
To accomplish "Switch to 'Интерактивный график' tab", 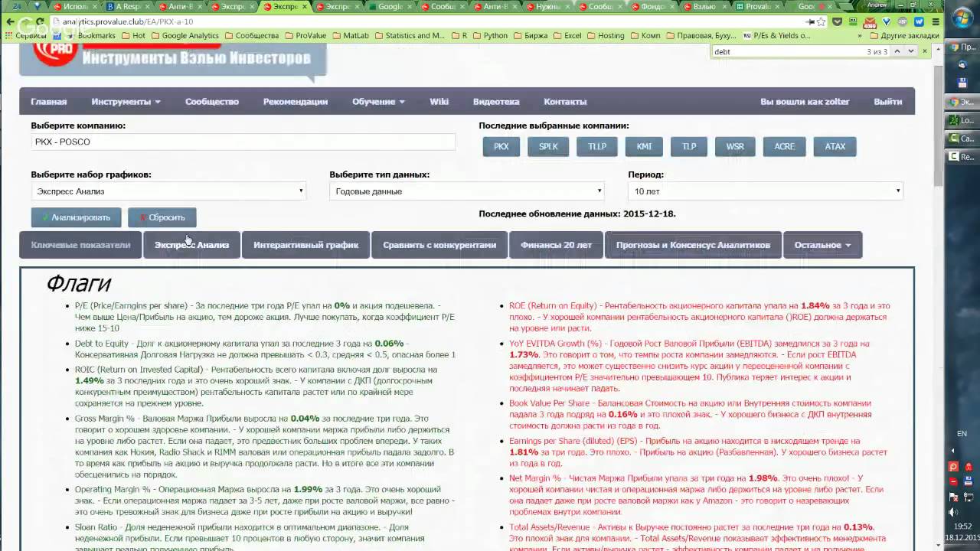I will click(x=305, y=245).
